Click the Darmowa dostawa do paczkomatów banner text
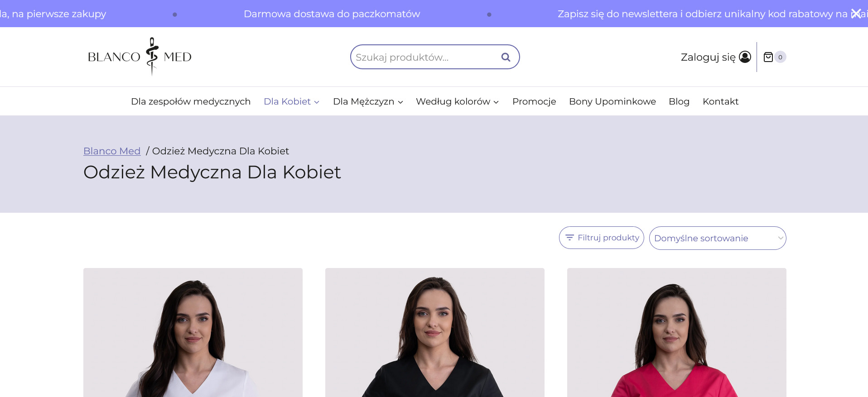The height and width of the screenshot is (397, 868). (x=332, y=14)
